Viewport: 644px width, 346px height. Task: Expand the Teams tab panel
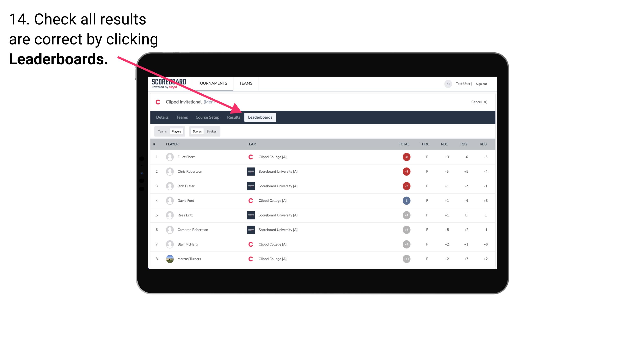(161, 131)
